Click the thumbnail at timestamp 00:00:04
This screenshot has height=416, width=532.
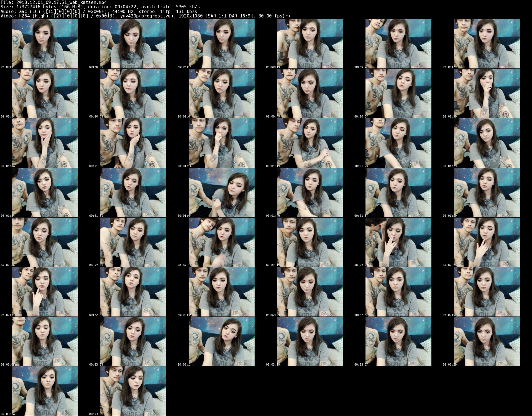pos(45,44)
